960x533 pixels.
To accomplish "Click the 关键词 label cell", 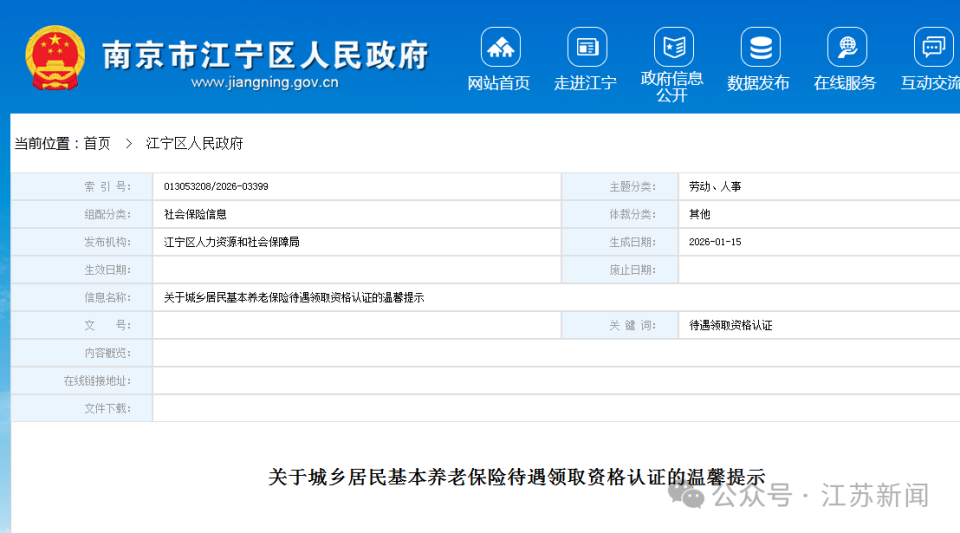I will [620, 326].
